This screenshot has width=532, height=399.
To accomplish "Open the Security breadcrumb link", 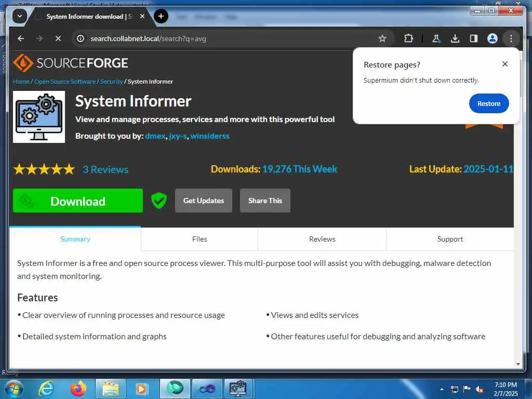I will 111,82.
